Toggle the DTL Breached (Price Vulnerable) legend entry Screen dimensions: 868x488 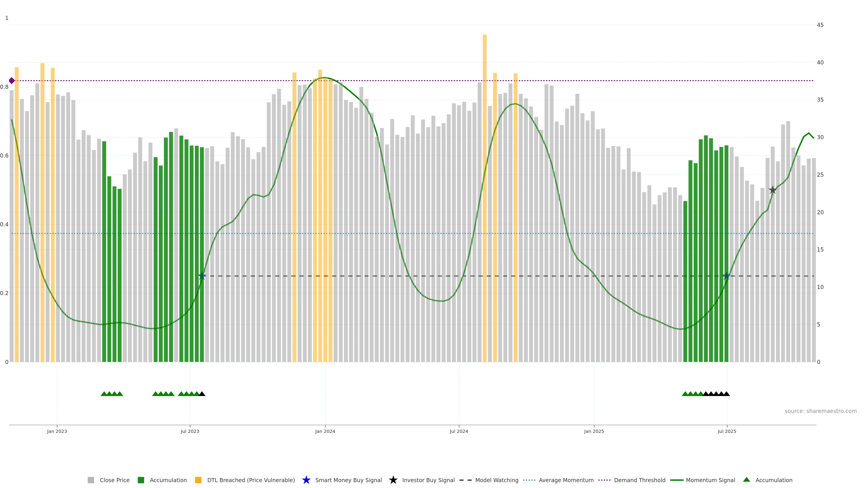(x=251, y=480)
